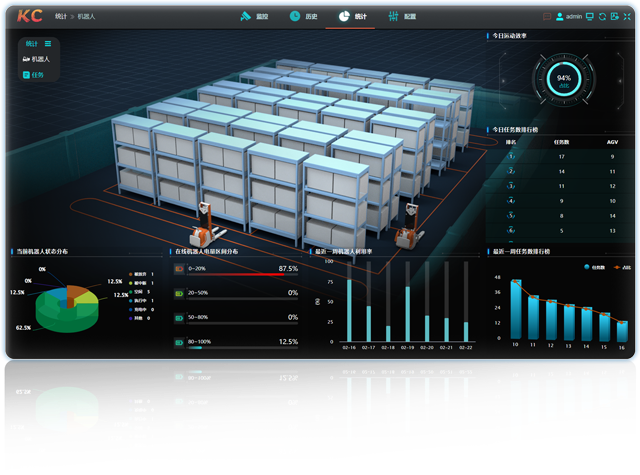Image resolution: width=640 pixels, height=475 pixels.
Task: Open the 配置 settings sliders icon
Action: tap(394, 17)
